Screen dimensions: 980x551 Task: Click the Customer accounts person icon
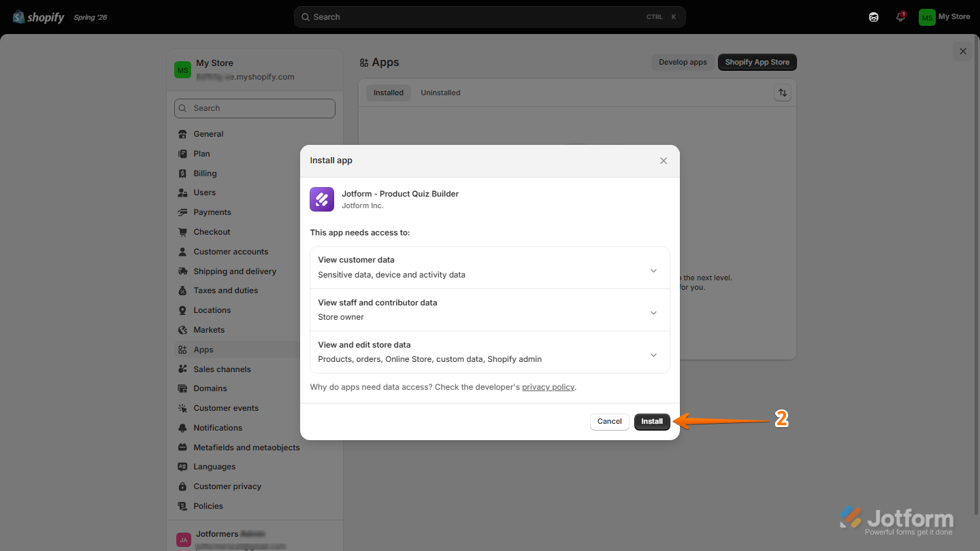pyautogui.click(x=182, y=252)
